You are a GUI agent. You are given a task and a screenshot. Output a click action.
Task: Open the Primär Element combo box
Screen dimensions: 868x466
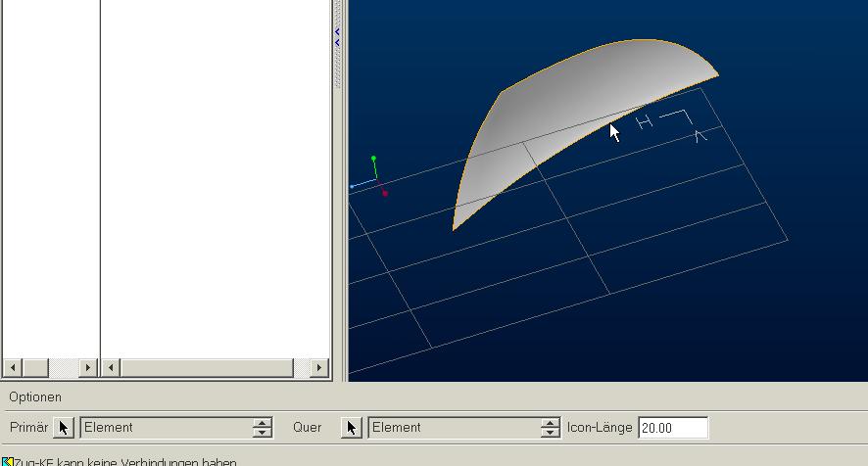point(167,428)
